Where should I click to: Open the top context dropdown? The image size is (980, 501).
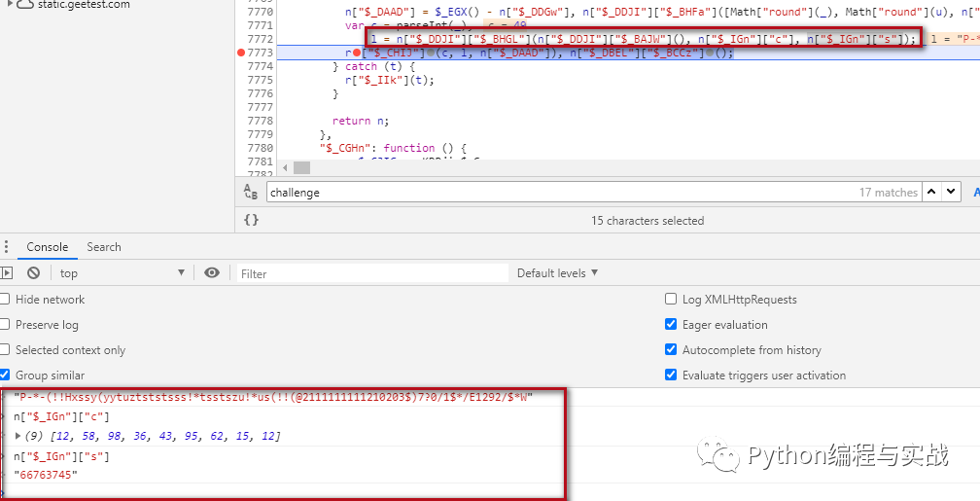pos(122,273)
